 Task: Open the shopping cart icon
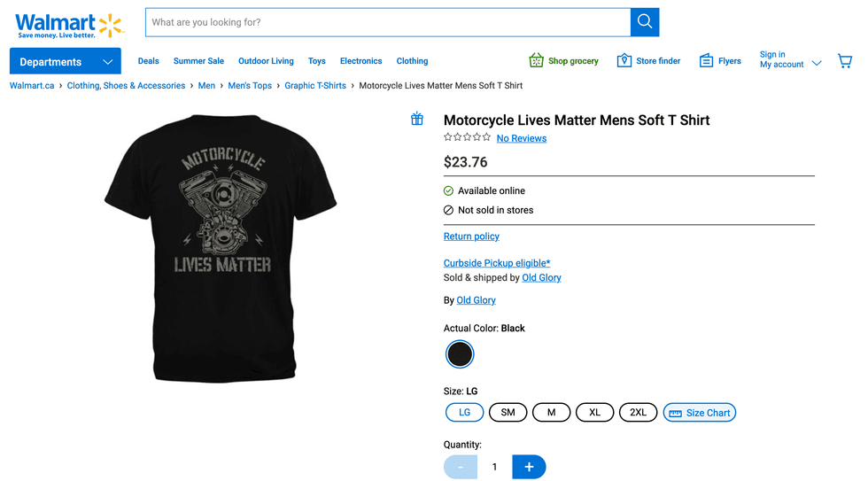click(845, 61)
